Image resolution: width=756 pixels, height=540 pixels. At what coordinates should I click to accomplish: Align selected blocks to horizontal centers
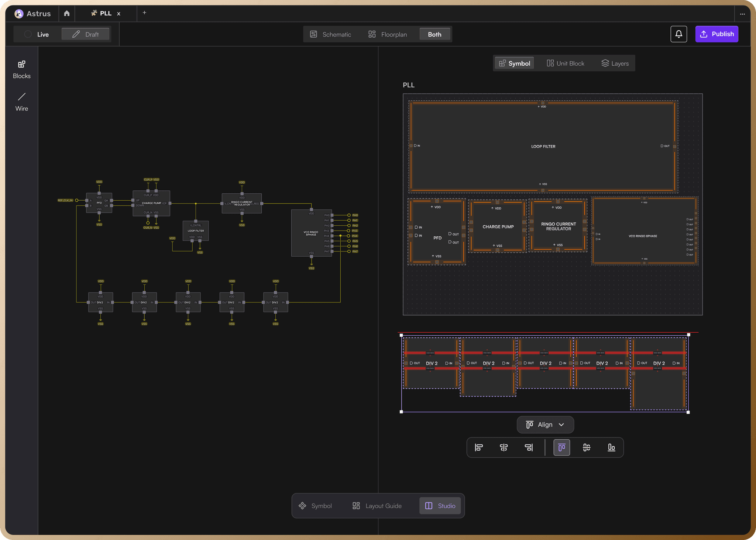tap(504, 447)
